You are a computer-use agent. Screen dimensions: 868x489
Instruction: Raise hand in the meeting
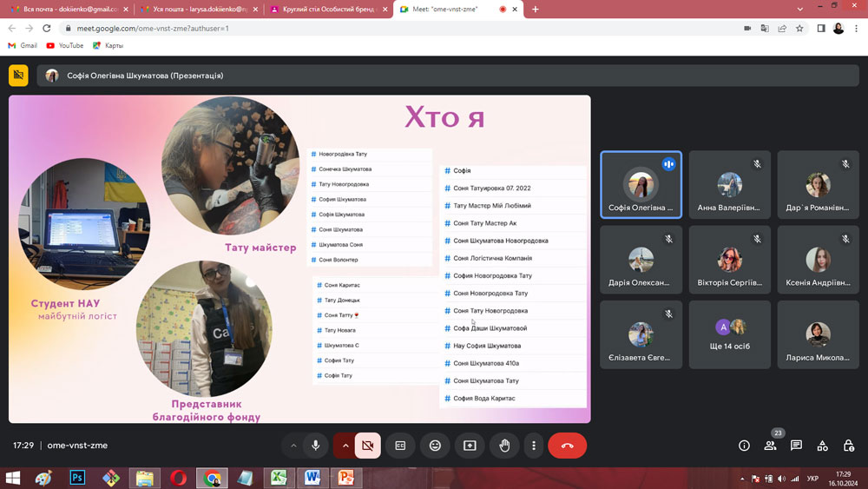pyautogui.click(x=504, y=446)
